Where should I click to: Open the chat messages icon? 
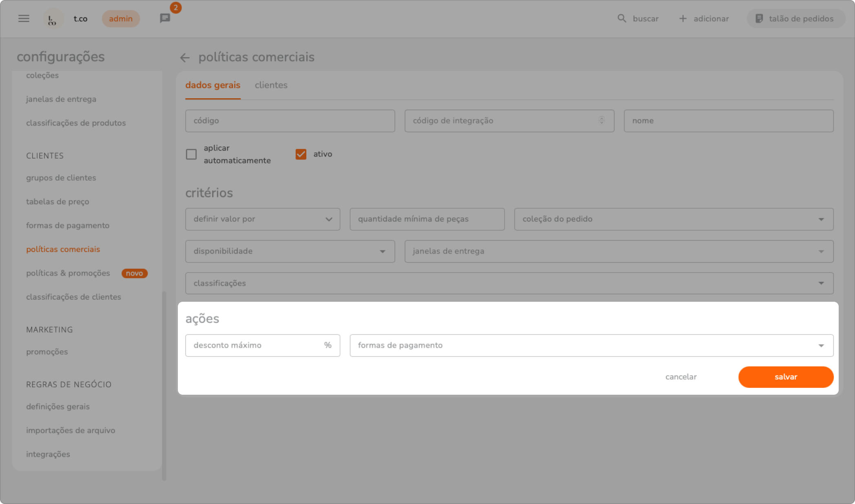click(x=165, y=18)
